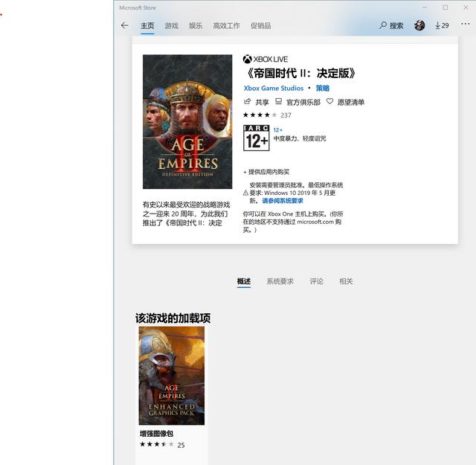The width and height of the screenshot is (476, 465).
Task: Switch to the 娱乐 tab
Action: coord(196,26)
